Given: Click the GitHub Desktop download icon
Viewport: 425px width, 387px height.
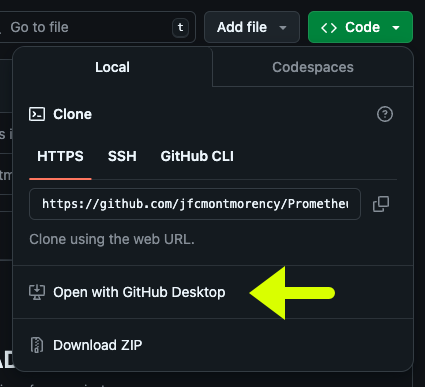Looking at the screenshot, I should pyautogui.click(x=37, y=292).
